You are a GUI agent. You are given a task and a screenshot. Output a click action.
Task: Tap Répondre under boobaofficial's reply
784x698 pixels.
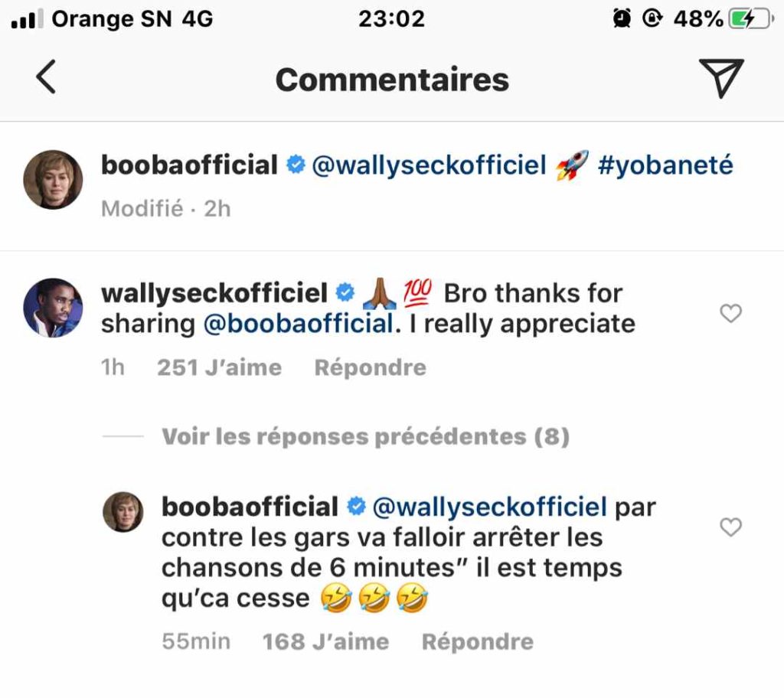click(477, 641)
